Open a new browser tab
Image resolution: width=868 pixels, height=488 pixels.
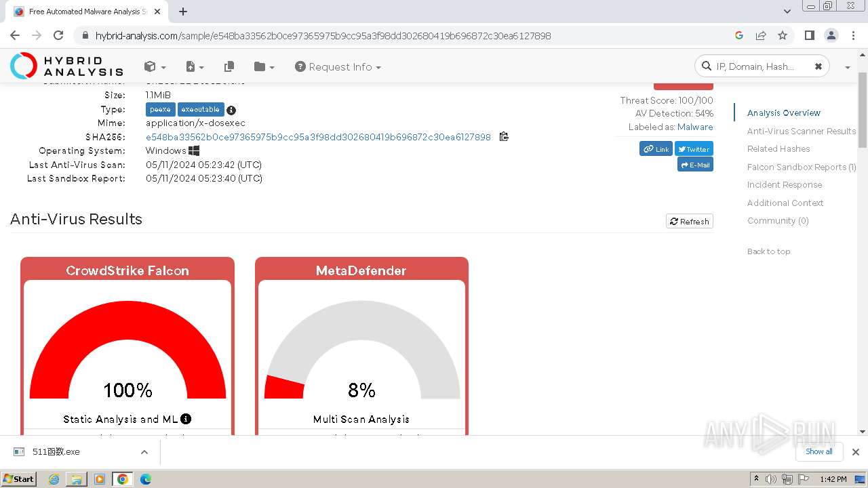pos(183,12)
